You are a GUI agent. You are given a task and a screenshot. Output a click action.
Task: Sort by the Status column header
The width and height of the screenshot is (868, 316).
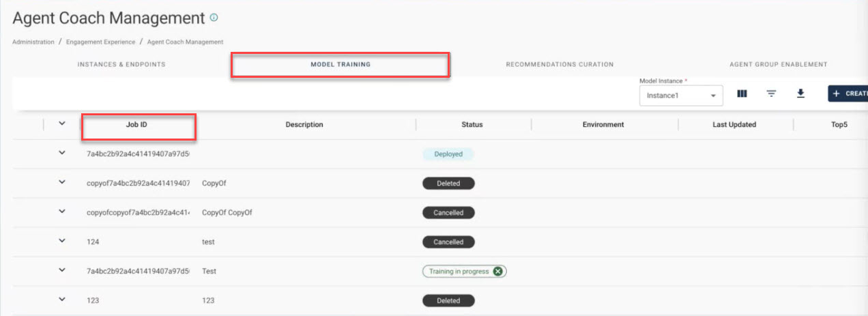(x=472, y=125)
